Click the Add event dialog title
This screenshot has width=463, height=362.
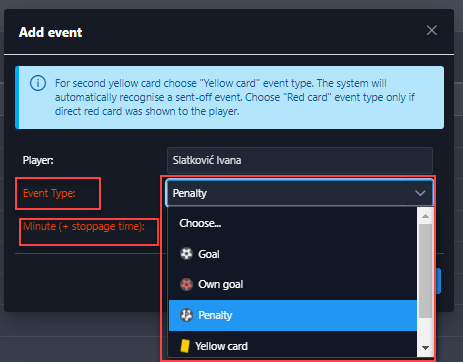[50, 32]
